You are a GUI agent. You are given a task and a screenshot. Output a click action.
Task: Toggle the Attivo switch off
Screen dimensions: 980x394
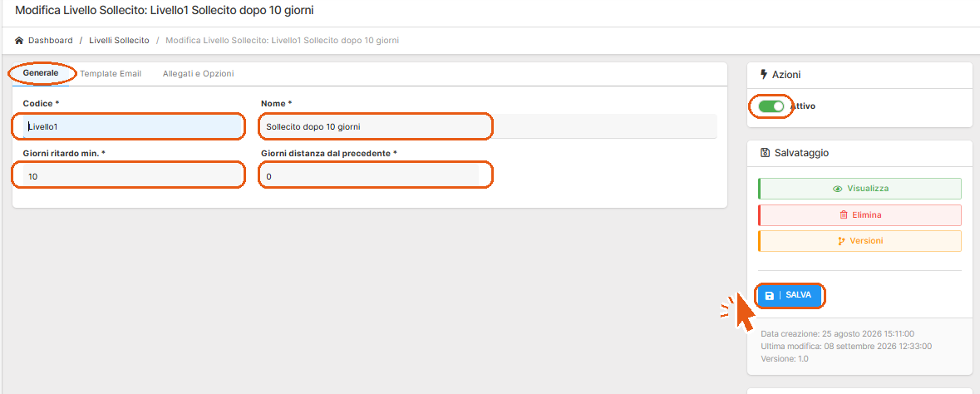[771, 106]
